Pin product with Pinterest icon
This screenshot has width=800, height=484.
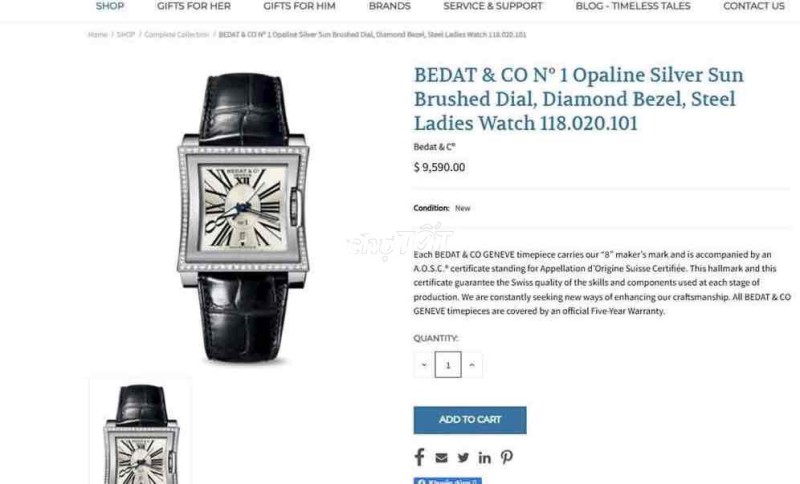[507, 457]
